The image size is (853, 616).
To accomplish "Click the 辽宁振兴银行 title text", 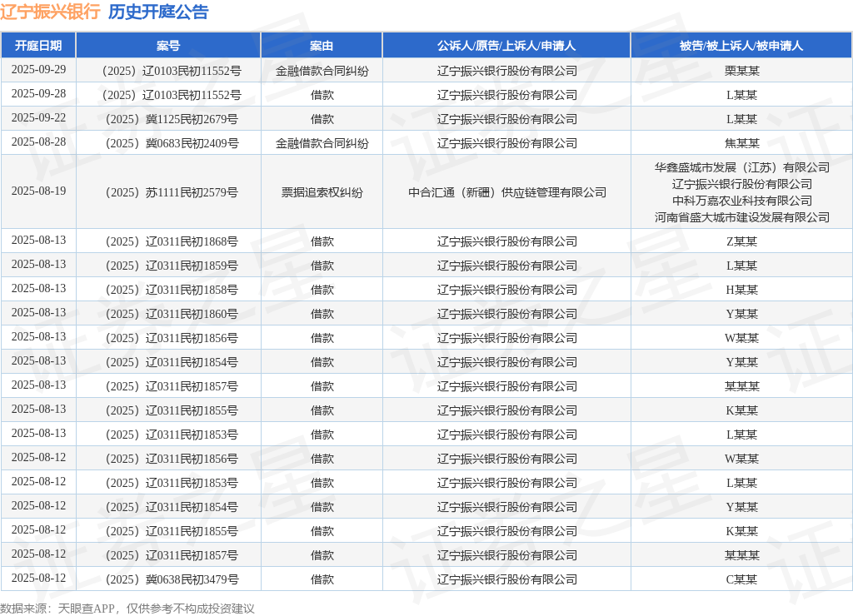I will point(50,12).
